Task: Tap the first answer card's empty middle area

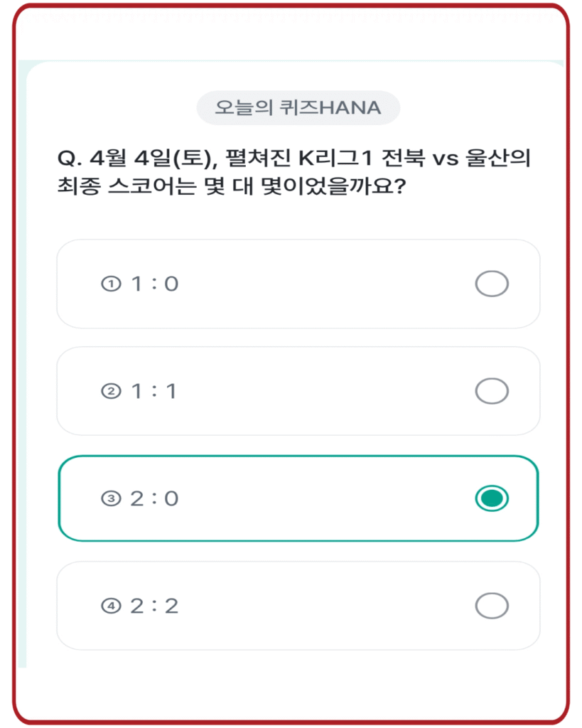Action: [320, 284]
